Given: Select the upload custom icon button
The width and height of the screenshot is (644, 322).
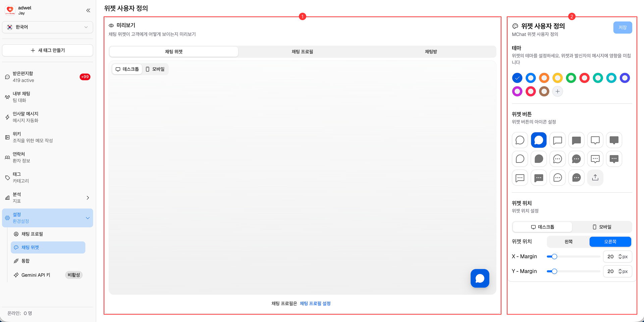Looking at the screenshot, I should [x=595, y=178].
